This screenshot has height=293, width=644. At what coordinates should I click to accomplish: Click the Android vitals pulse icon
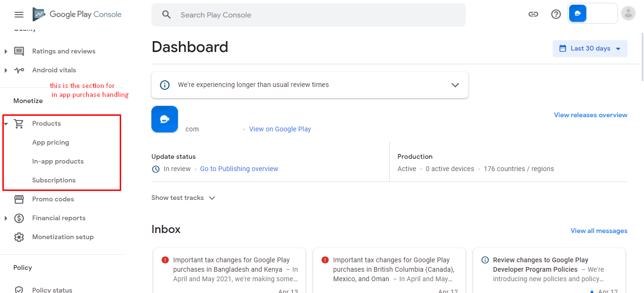pos(19,70)
